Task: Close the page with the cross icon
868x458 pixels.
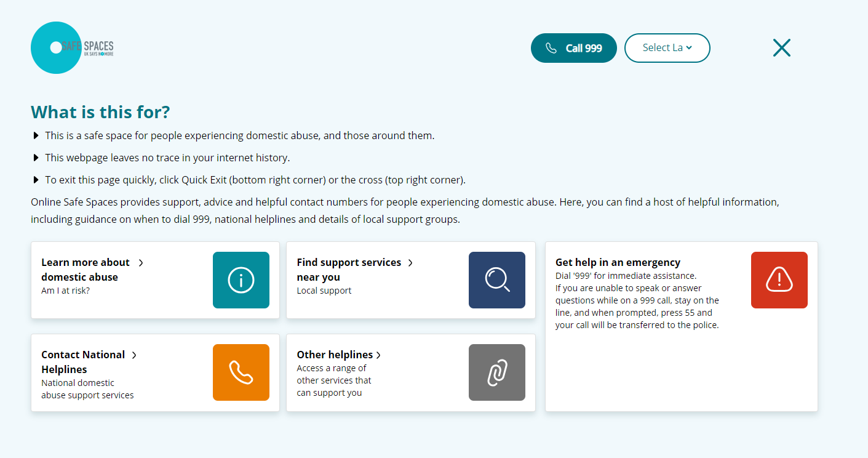Action: point(781,48)
